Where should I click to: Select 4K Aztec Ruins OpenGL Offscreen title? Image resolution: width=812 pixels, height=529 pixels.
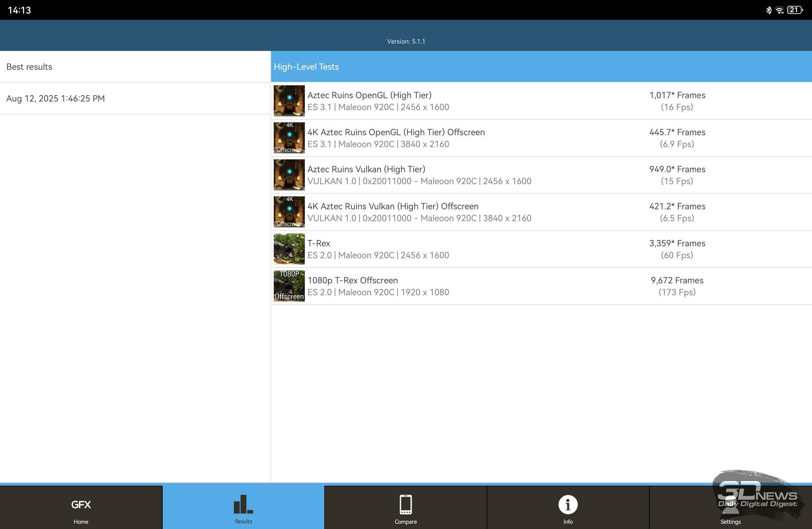(396, 132)
